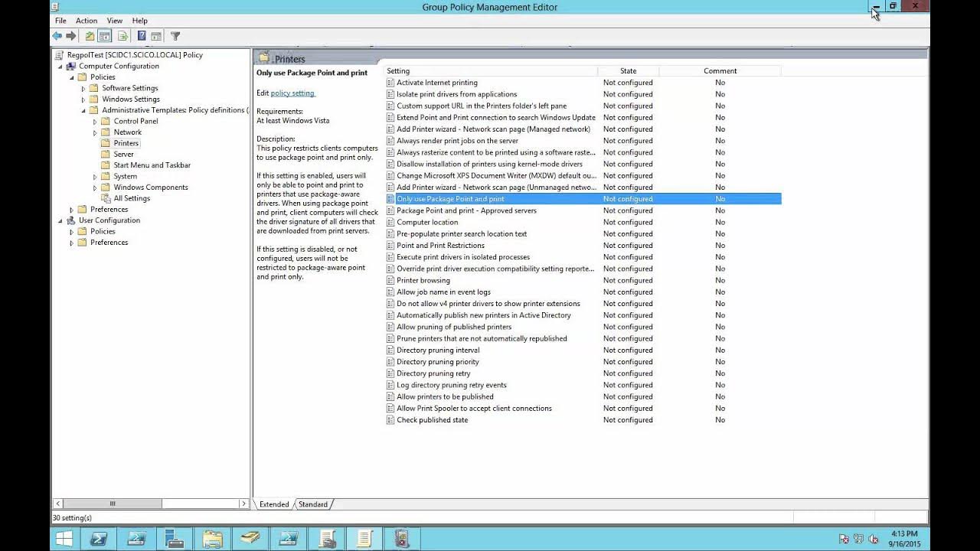The width and height of the screenshot is (980, 551).
Task: Open Help via the toolbar question mark icon
Action: pos(141,36)
